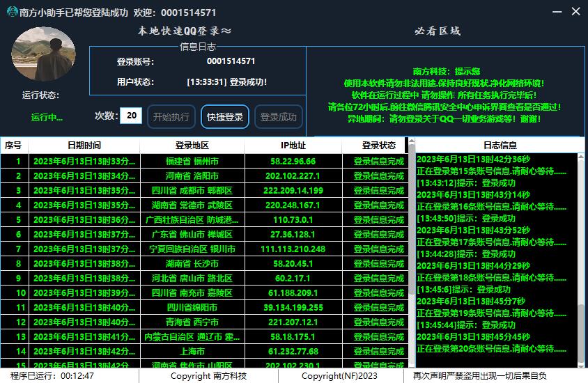Image resolution: width=588 pixels, height=383 pixels.
Task: Sort by the 序号 column header
Action: [13, 146]
